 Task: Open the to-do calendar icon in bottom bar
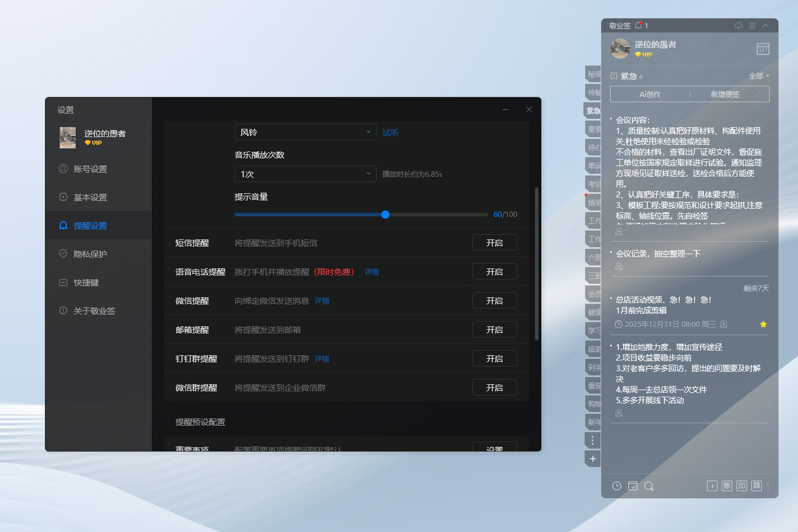click(x=633, y=485)
